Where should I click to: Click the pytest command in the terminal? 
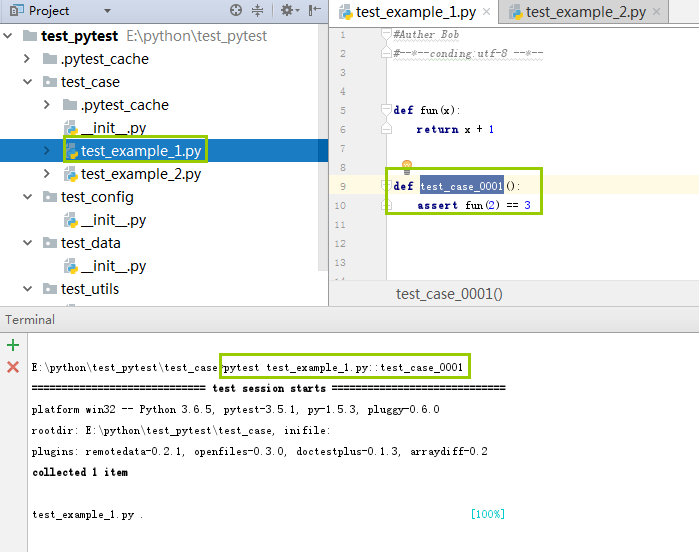[x=343, y=367]
